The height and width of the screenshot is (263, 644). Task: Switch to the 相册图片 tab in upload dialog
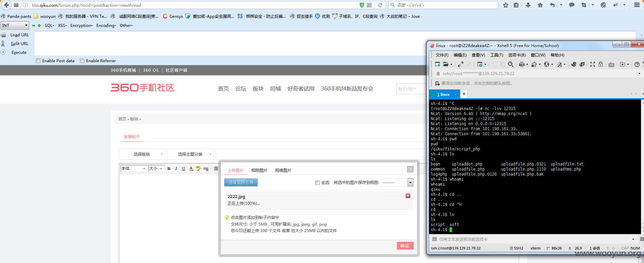coord(259,171)
